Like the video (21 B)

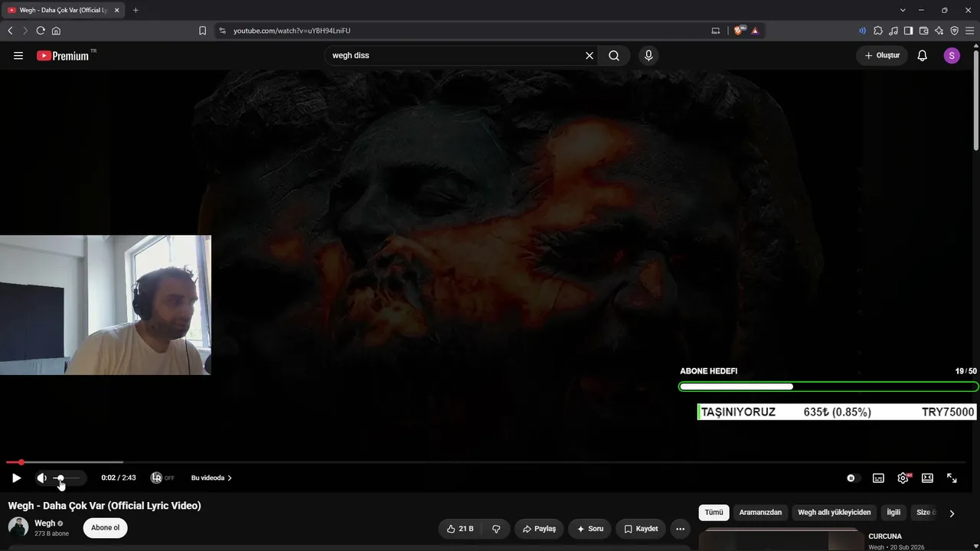(x=461, y=529)
